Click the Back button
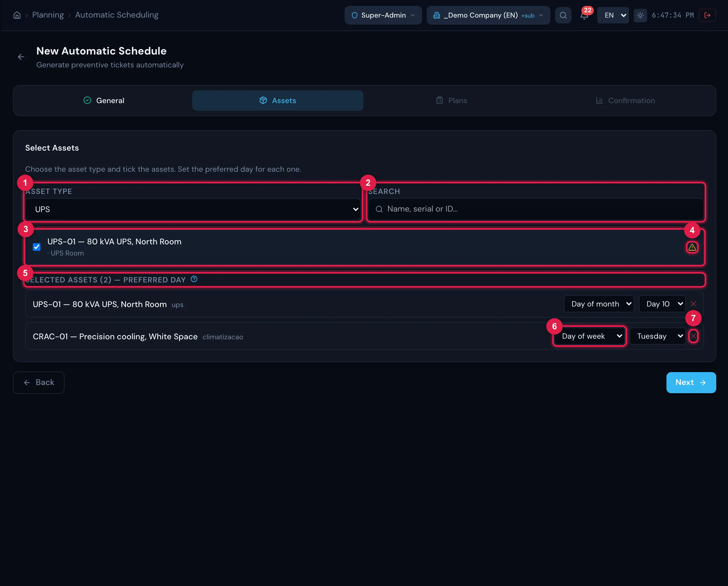Screen dimensions: 728x586 point(38,382)
